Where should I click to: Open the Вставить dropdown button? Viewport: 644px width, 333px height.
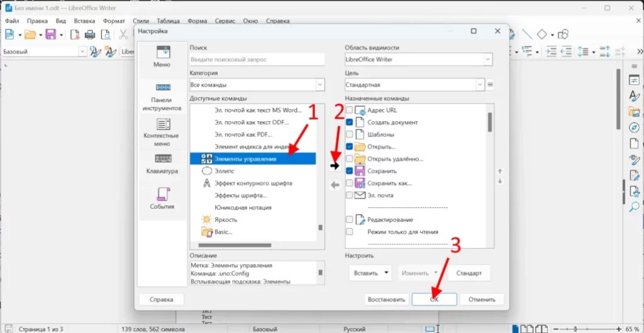(370, 273)
